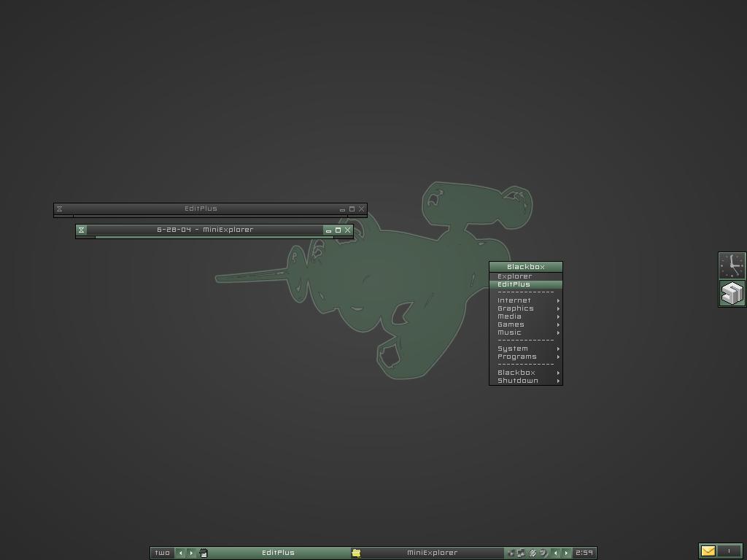Expand the Music submenu
This screenshot has width=747, height=560.
pos(526,332)
